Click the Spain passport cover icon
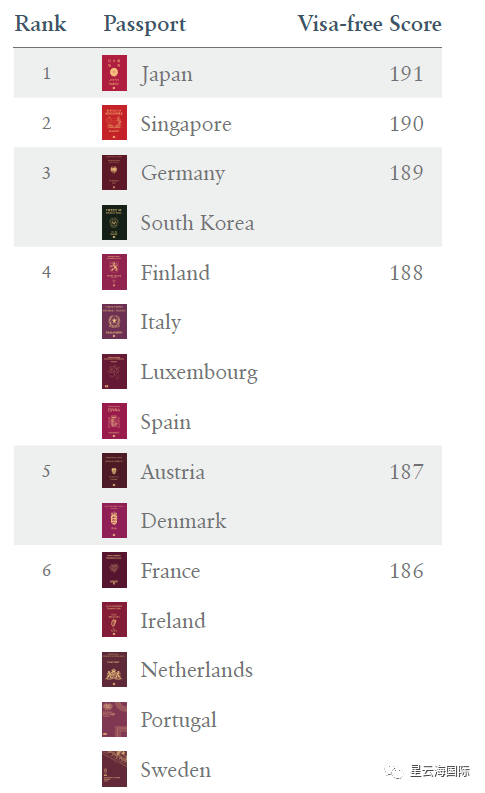485x793 pixels. 114,421
